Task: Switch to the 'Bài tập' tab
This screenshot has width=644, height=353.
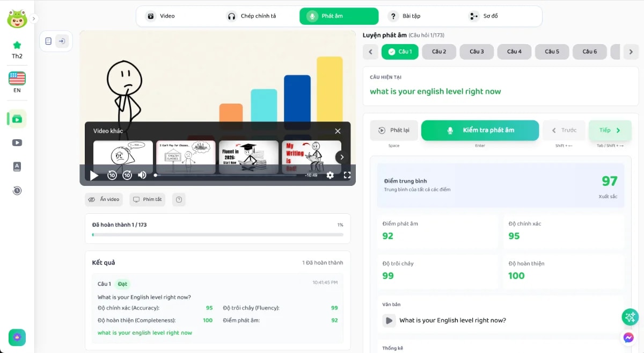Action: tap(404, 16)
